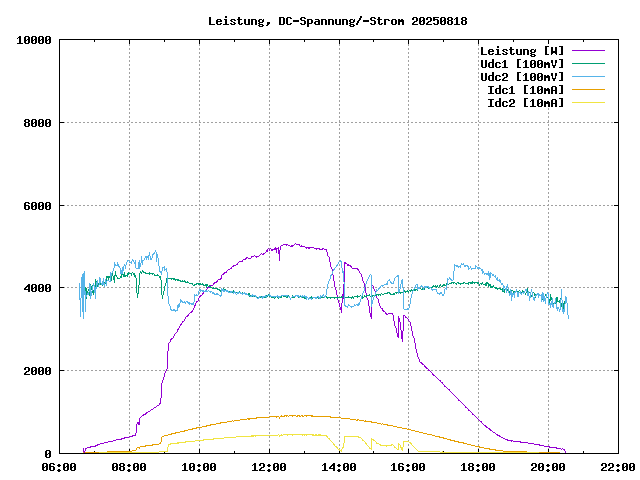Click the line sample beside Udc1 legend
This screenshot has height=480, width=640.
(x=588, y=64)
